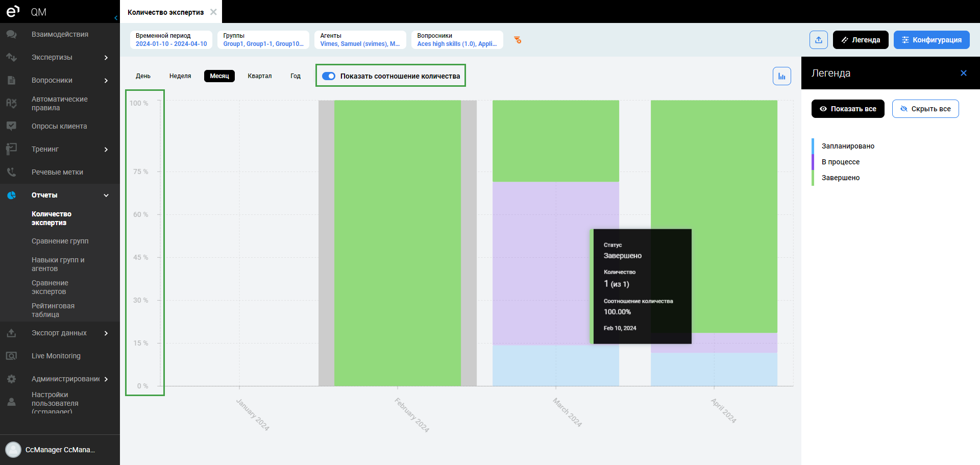Open Сравнение групп report
Screen dimensions: 980x465
[60, 241]
